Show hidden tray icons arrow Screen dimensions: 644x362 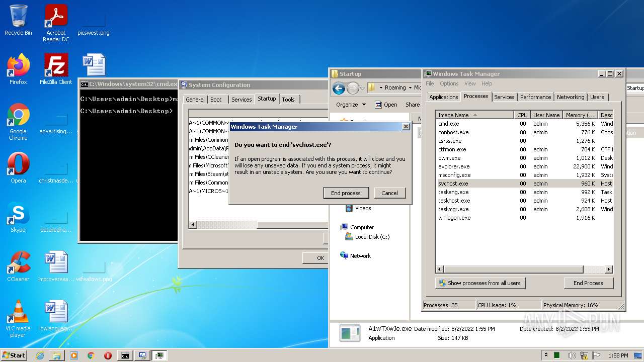(x=546, y=355)
